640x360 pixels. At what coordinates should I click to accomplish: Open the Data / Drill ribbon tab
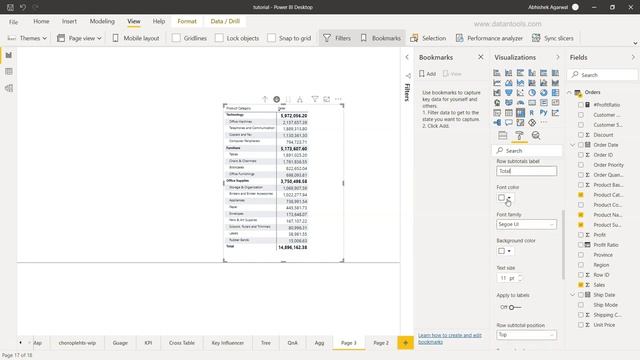point(225,21)
